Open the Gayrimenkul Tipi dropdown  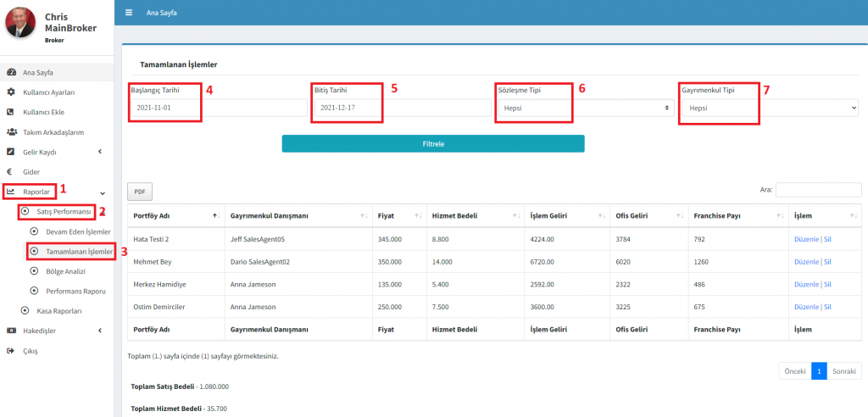point(769,108)
